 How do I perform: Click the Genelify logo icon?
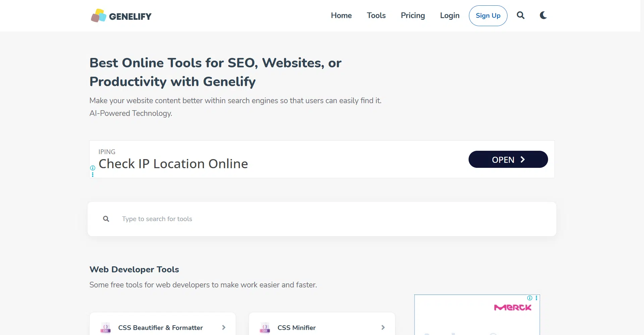point(98,16)
